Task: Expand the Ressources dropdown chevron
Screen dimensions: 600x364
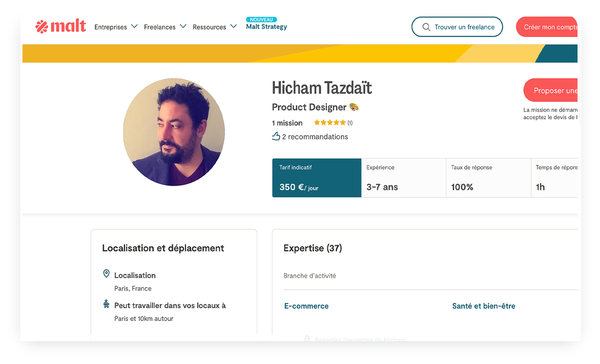Action: click(234, 26)
